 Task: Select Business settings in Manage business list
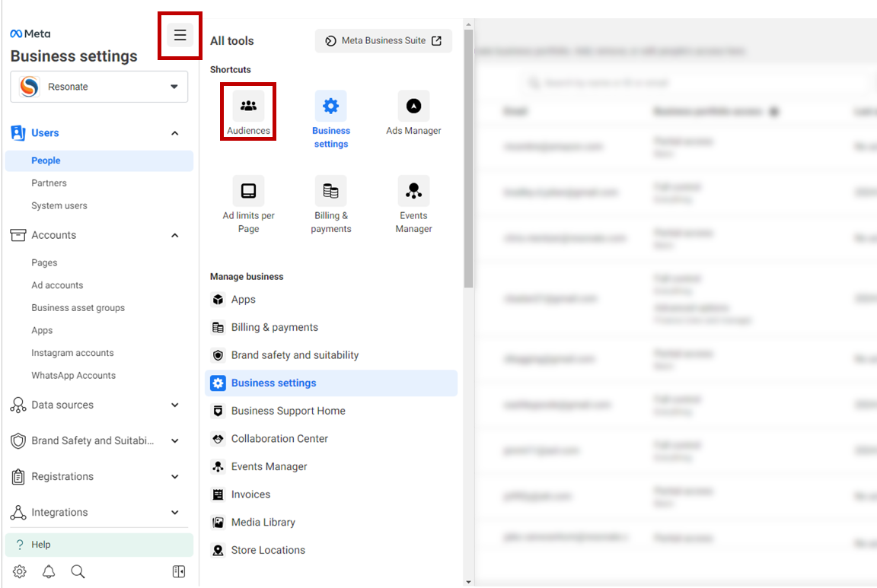coord(330,383)
